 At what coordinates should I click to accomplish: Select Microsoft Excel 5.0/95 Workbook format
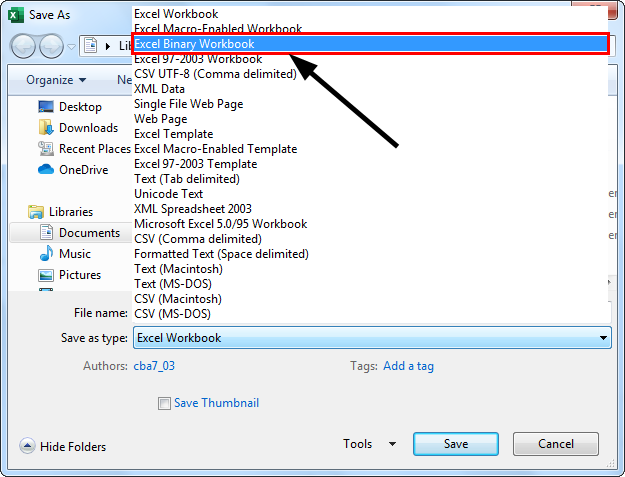tap(369, 224)
